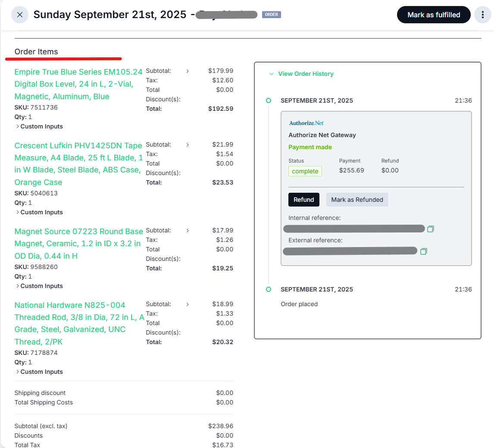
Task: Expand Custom Inputs for Magnet Source Round Magnet
Action: point(39,286)
